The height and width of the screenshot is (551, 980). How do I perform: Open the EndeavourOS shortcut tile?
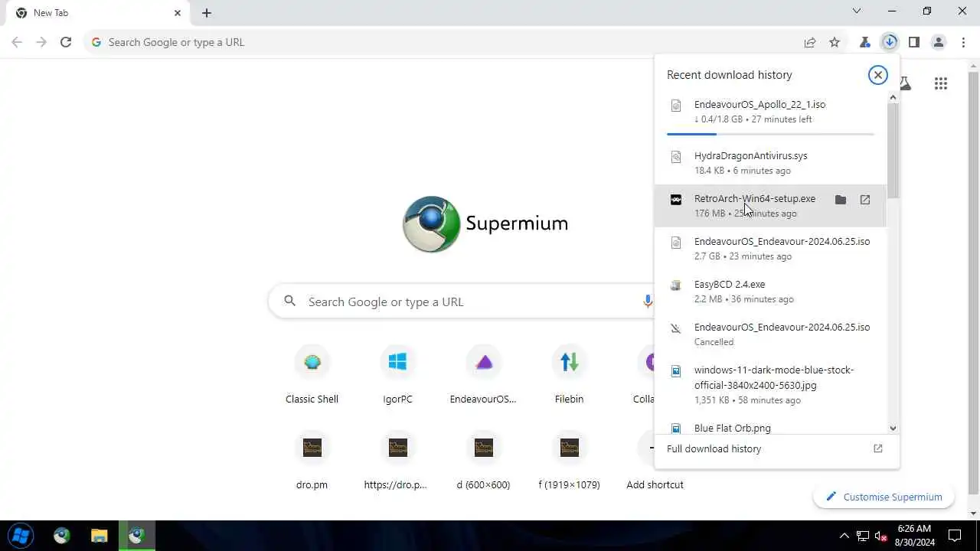point(483,374)
